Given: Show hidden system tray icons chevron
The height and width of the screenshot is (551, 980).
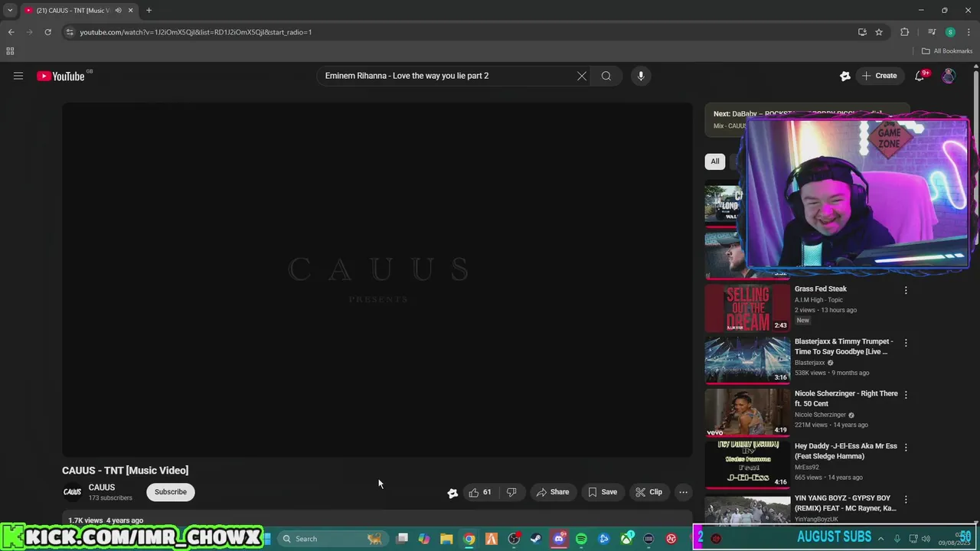Looking at the screenshot, I should [880, 539].
